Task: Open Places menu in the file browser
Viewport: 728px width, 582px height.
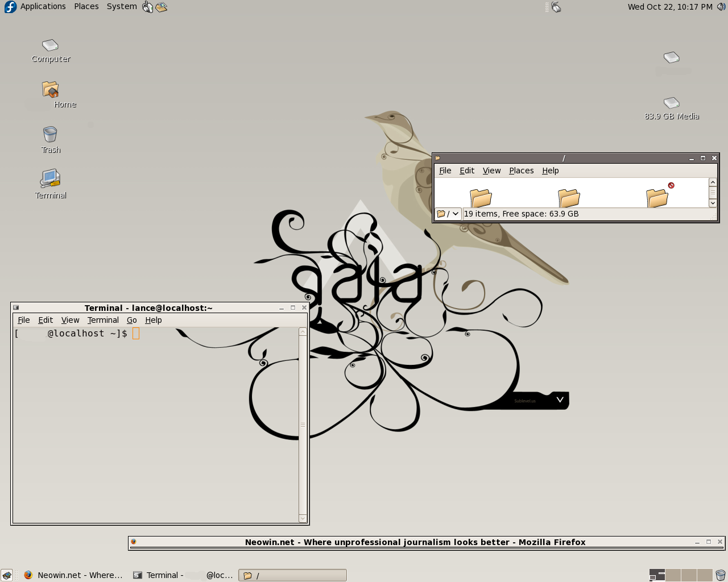Action: click(522, 171)
